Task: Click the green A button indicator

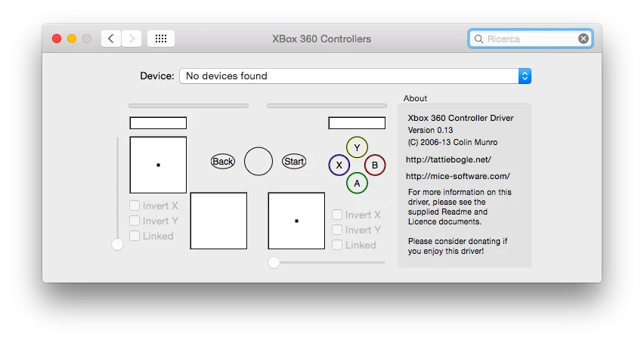Action: (357, 183)
